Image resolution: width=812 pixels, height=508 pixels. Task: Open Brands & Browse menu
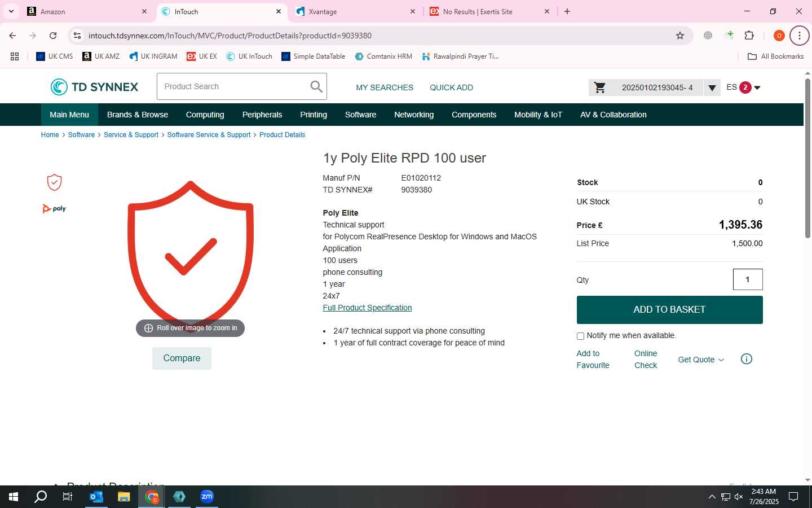click(x=138, y=115)
